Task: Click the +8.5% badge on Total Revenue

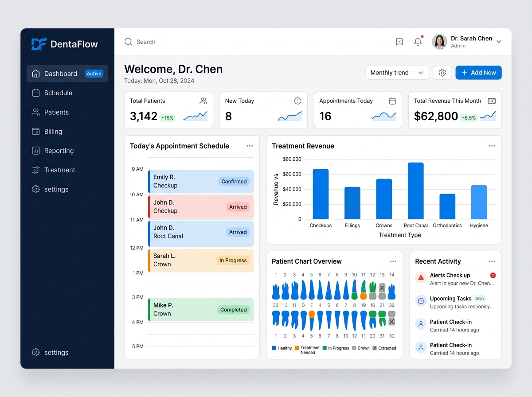Action: (x=469, y=118)
